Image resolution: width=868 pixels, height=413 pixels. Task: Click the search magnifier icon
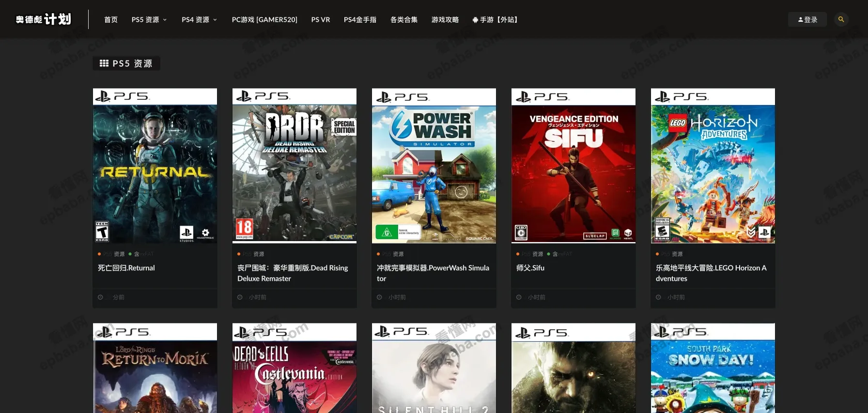tap(841, 19)
